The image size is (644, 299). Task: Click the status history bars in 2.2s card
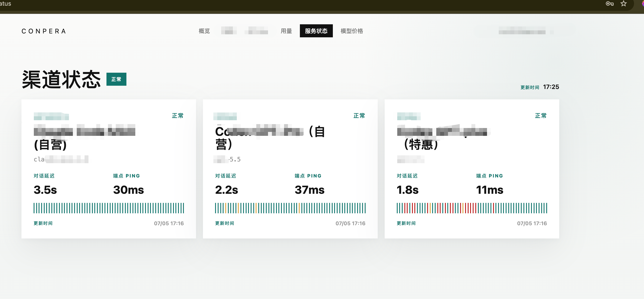[x=290, y=208]
